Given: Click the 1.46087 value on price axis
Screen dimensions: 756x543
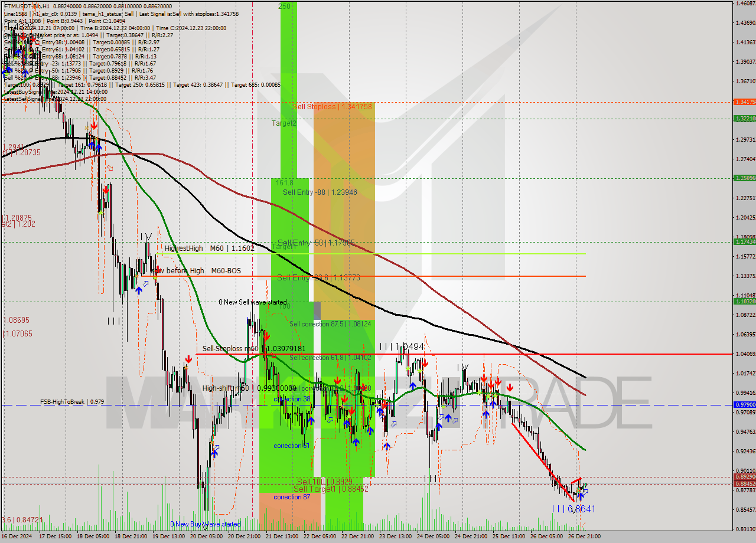Looking at the screenshot, I should 745,4.
